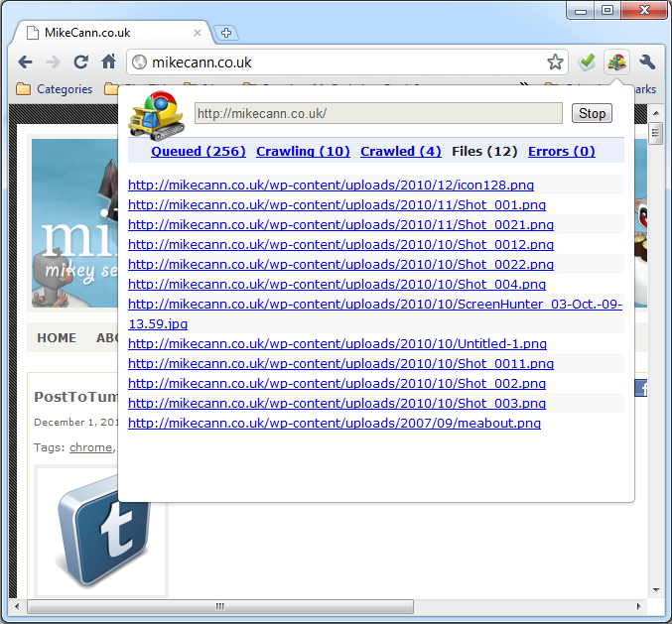Click the HOME navigation menu item
Viewport: 672px width, 624px height.
click(x=57, y=338)
